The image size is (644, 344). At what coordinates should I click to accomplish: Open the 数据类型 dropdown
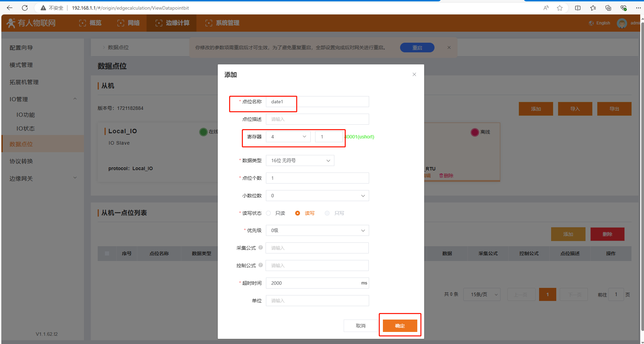(300, 160)
